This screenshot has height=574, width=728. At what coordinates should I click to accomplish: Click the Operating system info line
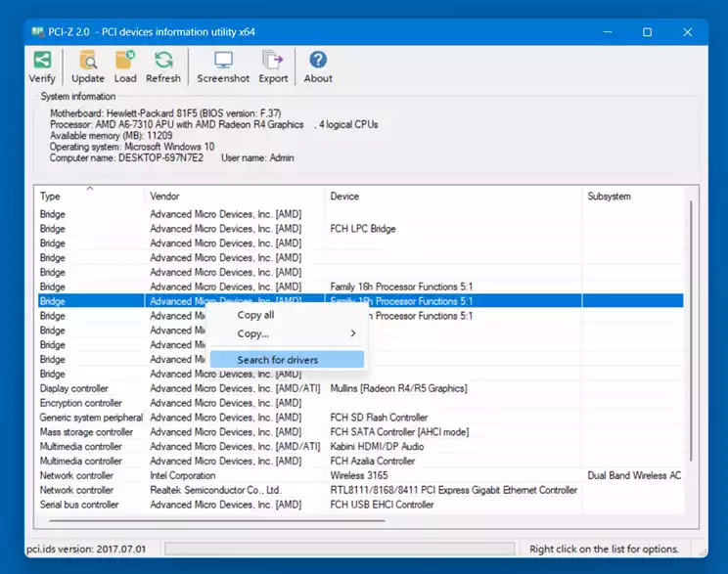click(x=132, y=147)
